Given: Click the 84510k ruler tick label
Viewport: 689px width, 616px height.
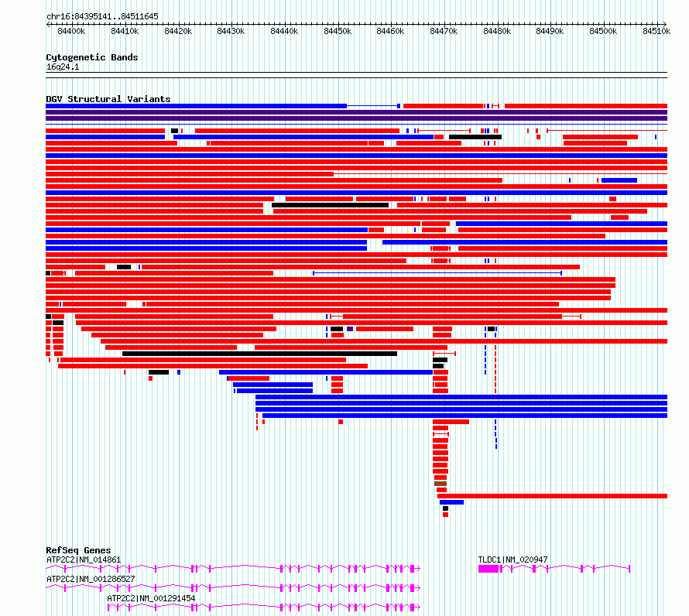Looking at the screenshot, I should click(656, 31).
